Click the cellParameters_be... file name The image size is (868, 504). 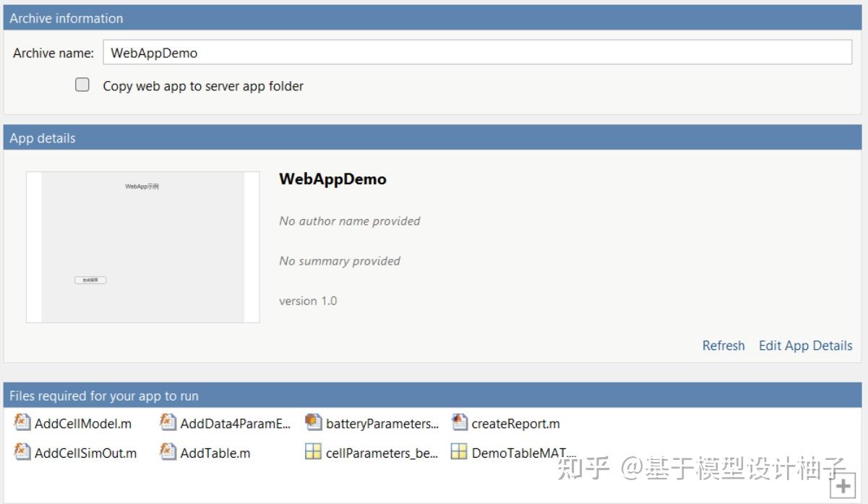click(x=382, y=453)
